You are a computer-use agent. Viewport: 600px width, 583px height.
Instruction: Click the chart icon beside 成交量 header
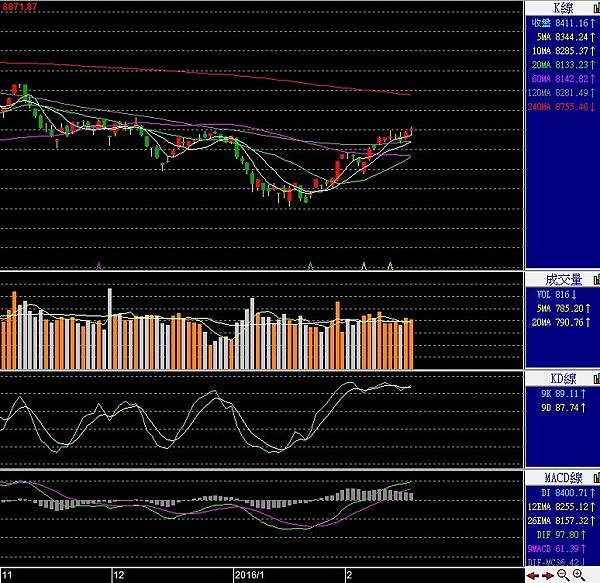tap(597, 280)
